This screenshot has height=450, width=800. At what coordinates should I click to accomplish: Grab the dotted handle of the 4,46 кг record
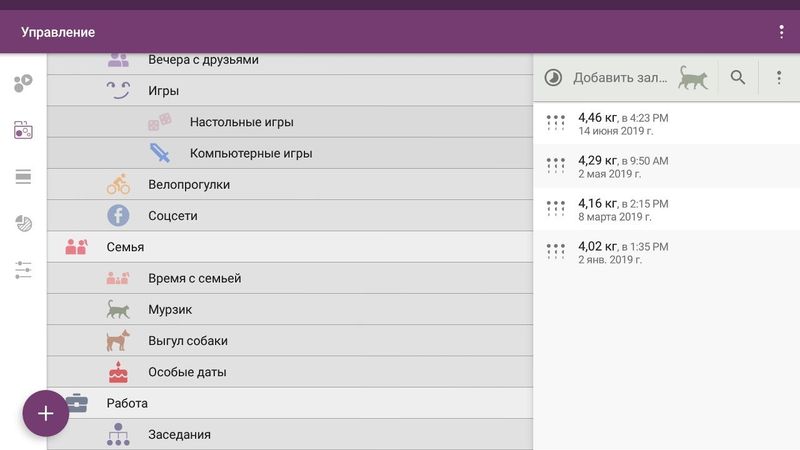556,123
